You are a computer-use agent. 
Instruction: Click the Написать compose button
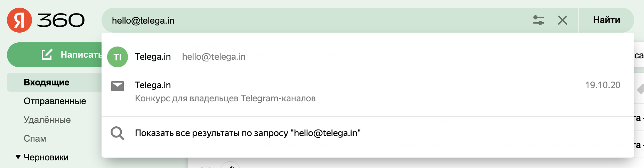pos(56,55)
